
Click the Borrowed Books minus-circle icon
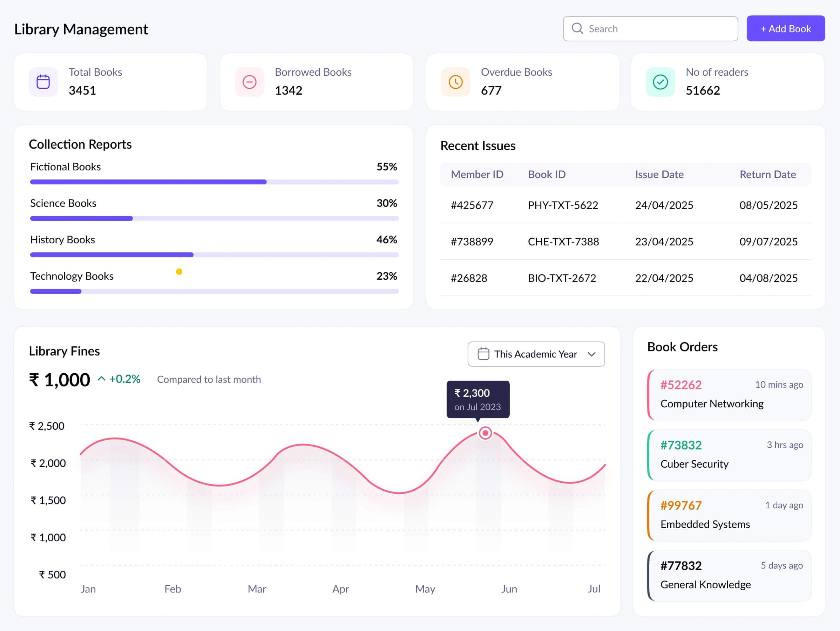[x=250, y=82]
